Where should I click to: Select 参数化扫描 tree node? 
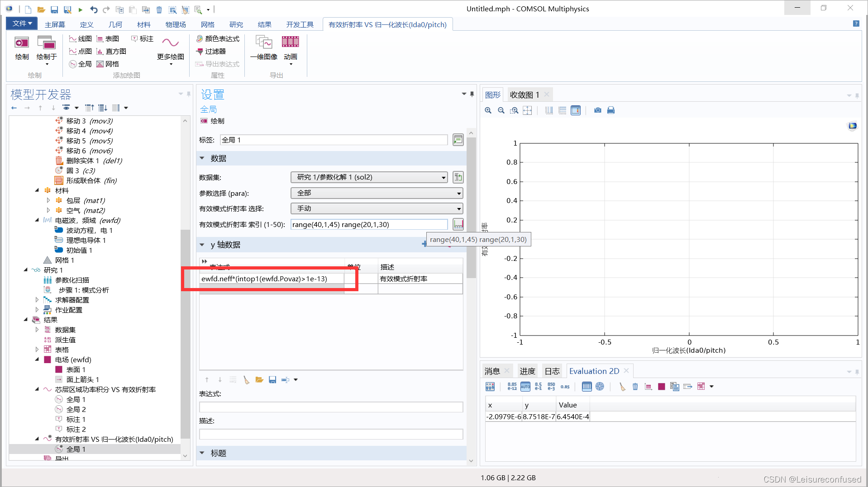(x=72, y=280)
